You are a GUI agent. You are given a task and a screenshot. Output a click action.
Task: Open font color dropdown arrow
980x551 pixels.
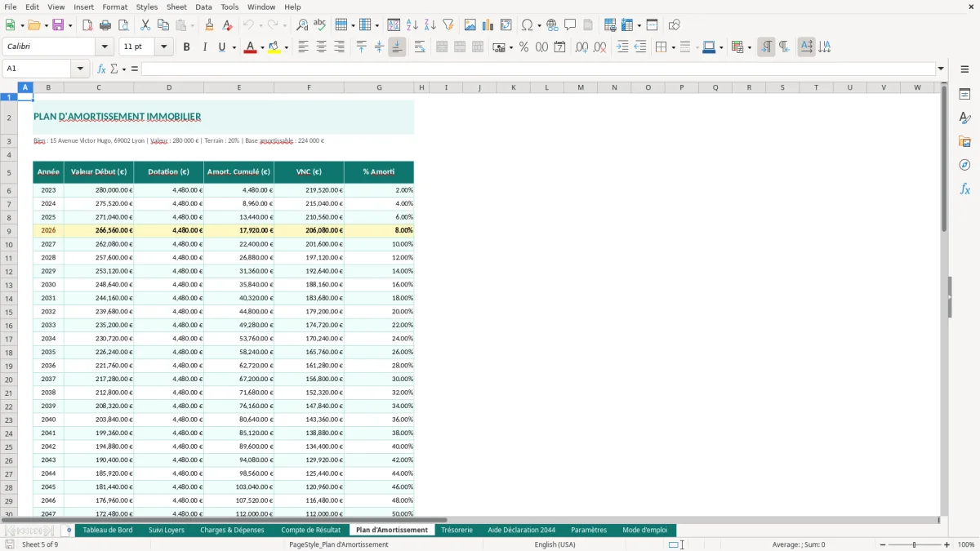click(x=262, y=47)
